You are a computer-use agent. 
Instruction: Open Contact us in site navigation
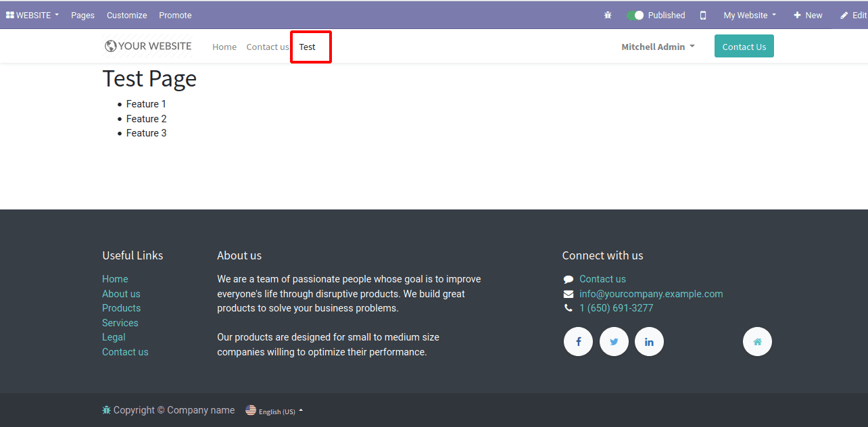point(267,47)
